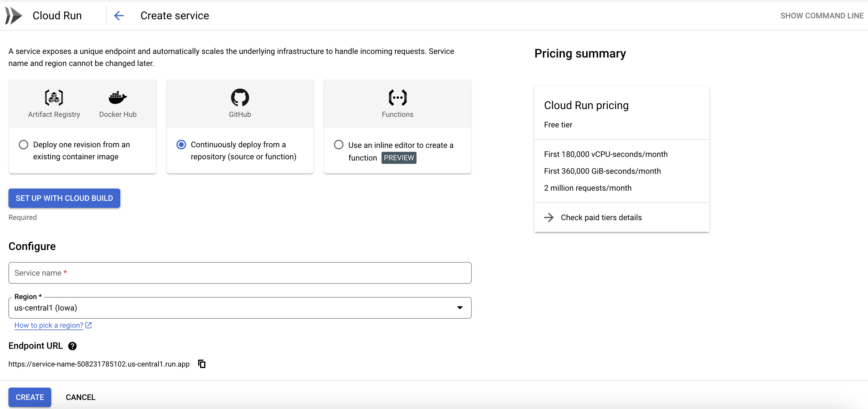
Task: Click the Docker Hub whale icon
Action: (118, 98)
